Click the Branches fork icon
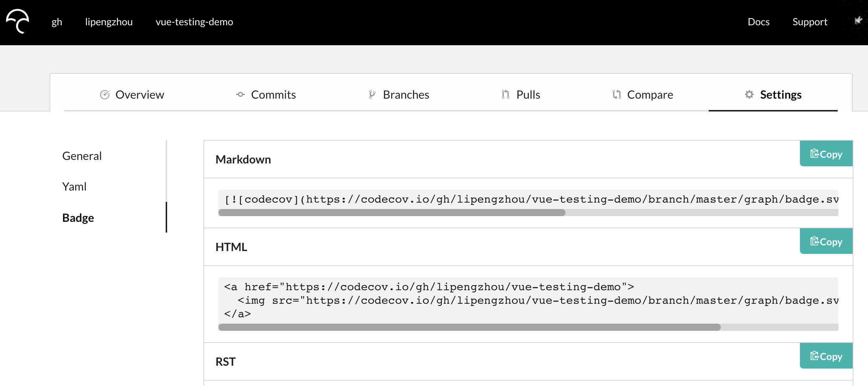868x386 pixels. click(x=372, y=94)
